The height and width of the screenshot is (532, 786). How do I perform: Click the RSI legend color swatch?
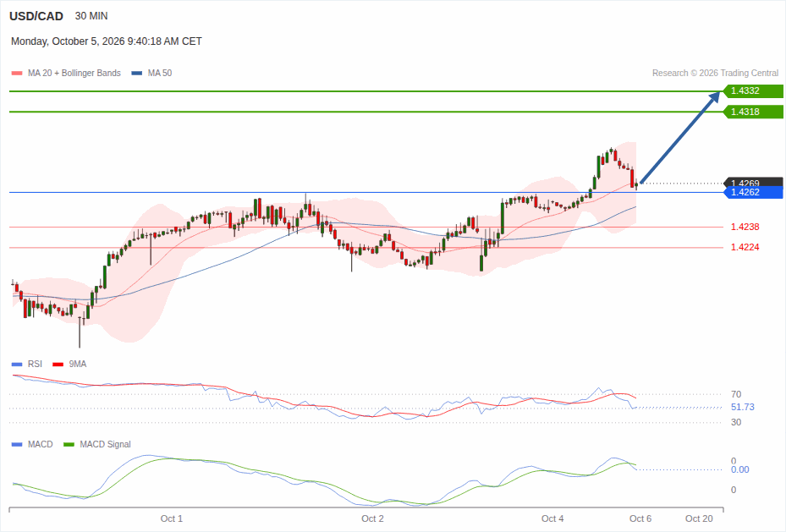pyautogui.click(x=17, y=365)
